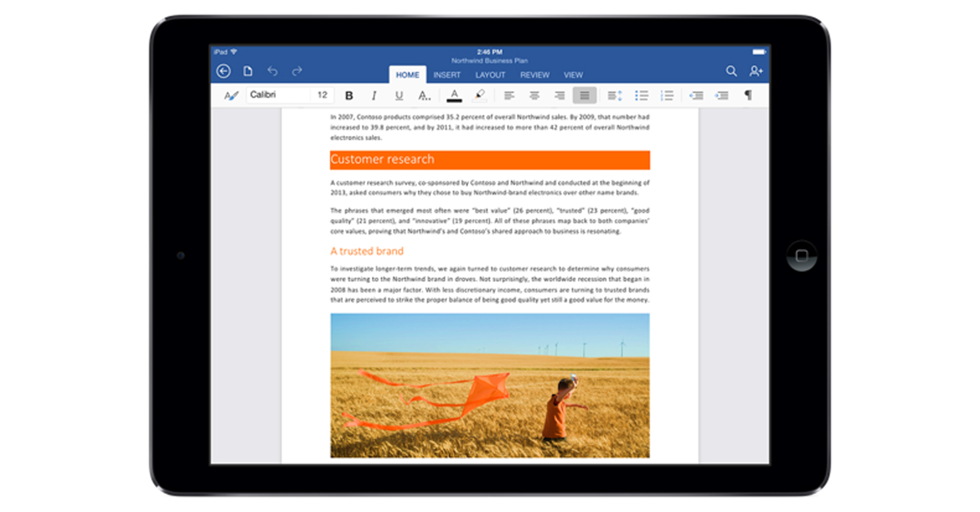Toggle underline formatting
The image size is (980, 512).
coord(399,95)
